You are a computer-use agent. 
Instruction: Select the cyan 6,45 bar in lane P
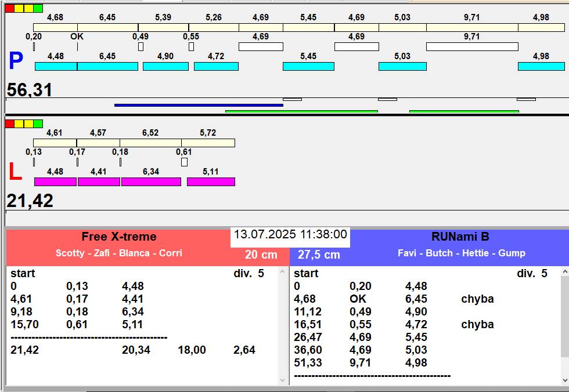point(107,66)
